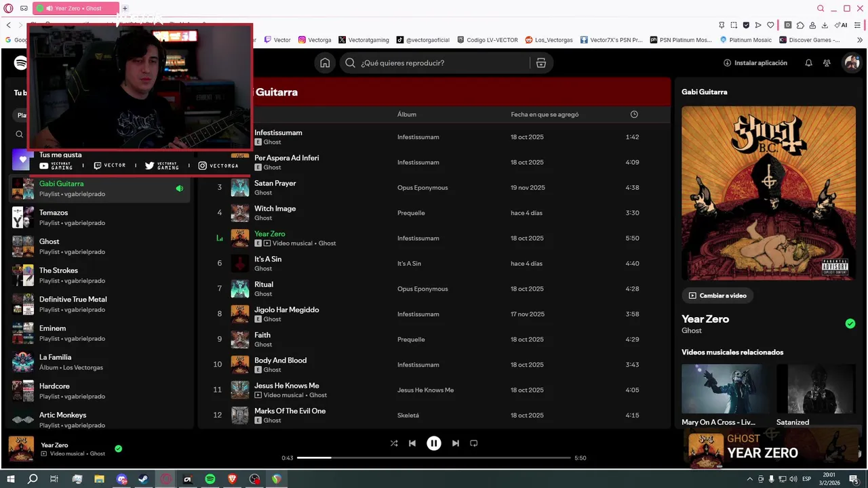Select Jigolo Har Megiddo track
This screenshot has height=488, width=868.
[434, 314]
